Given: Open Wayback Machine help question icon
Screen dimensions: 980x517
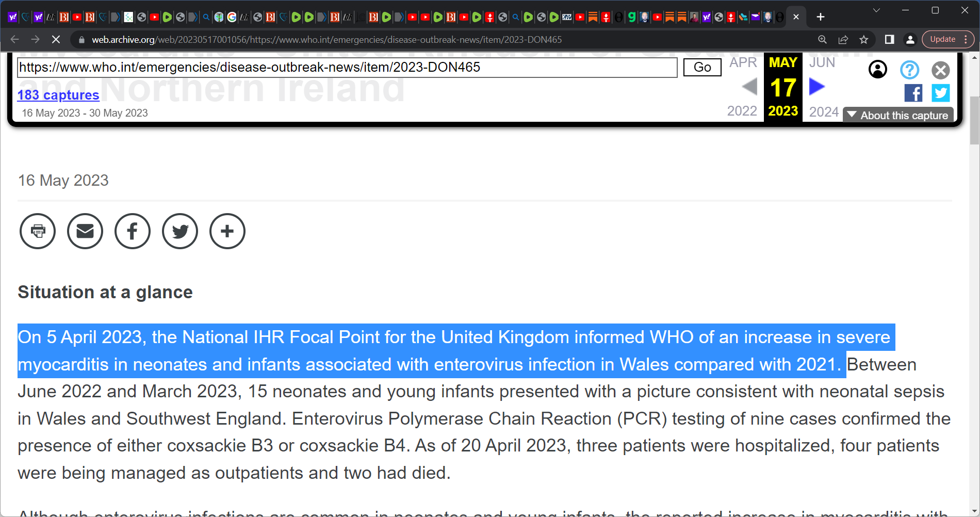Looking at the screenshot, I should pos(910,69).
